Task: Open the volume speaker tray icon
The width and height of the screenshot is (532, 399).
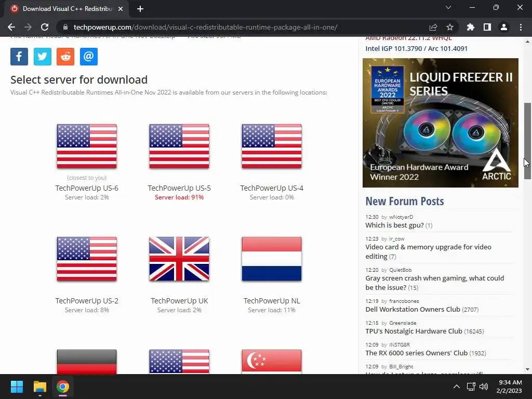Action: (484, 387)
